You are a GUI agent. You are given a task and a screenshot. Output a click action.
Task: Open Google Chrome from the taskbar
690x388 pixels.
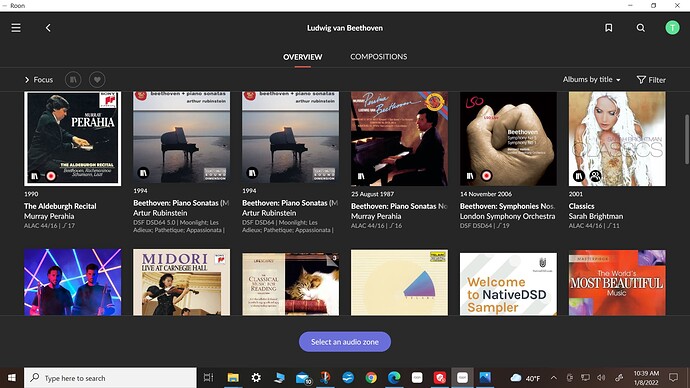[371, 377]
